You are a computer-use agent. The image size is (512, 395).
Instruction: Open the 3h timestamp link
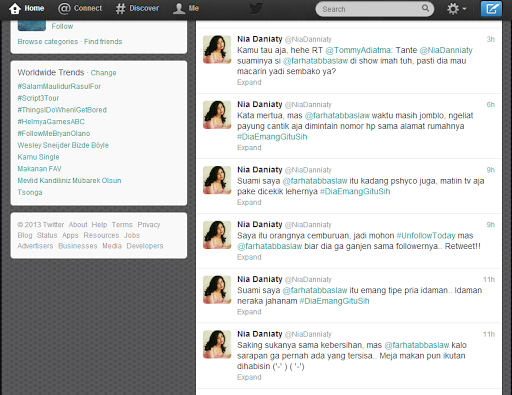pyautogui.click(x=490, y=39)
